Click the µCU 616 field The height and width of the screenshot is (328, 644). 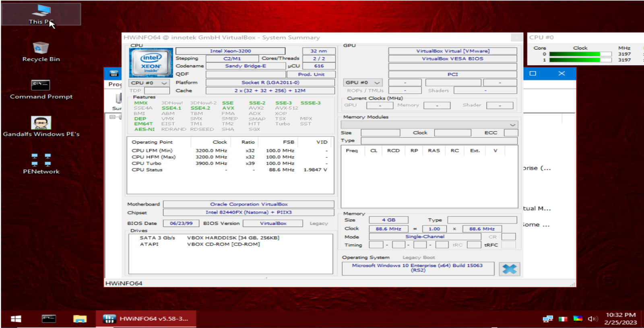319,66
